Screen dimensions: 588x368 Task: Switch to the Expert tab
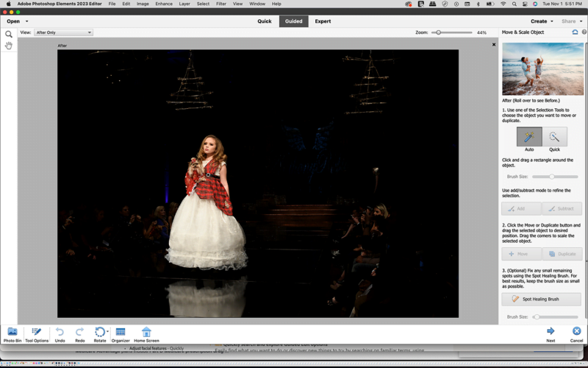coord(323,21)
